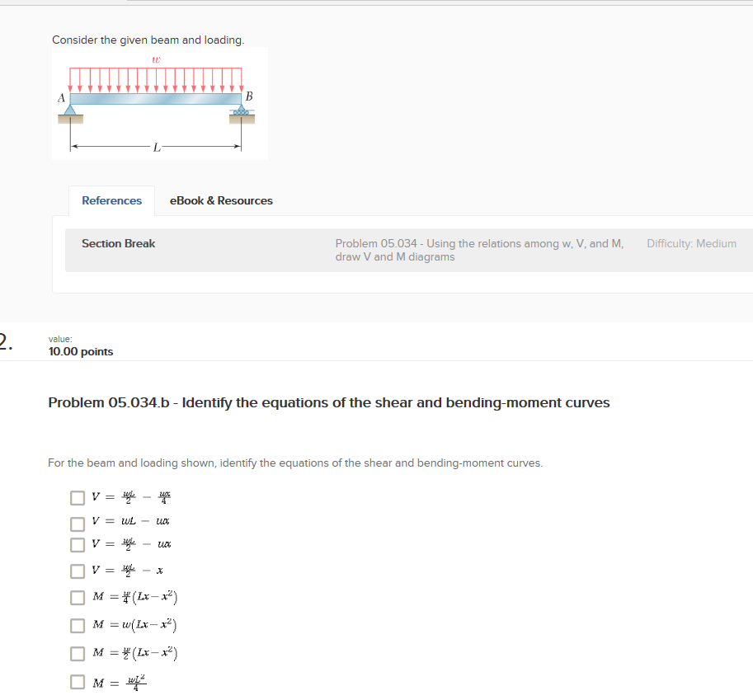Click the Problem 05.034.b heading
The image size is (753, 700).
(x=327, y=402)
